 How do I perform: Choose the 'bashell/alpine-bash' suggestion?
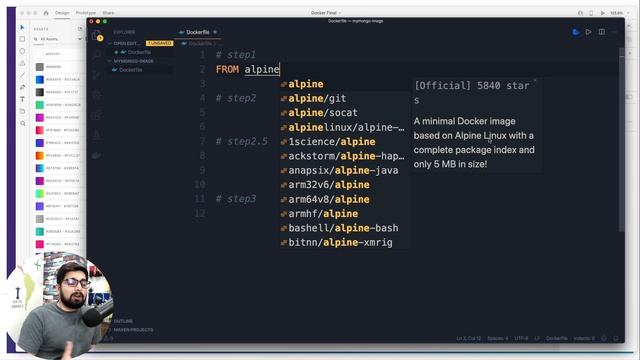coord(345,228)
